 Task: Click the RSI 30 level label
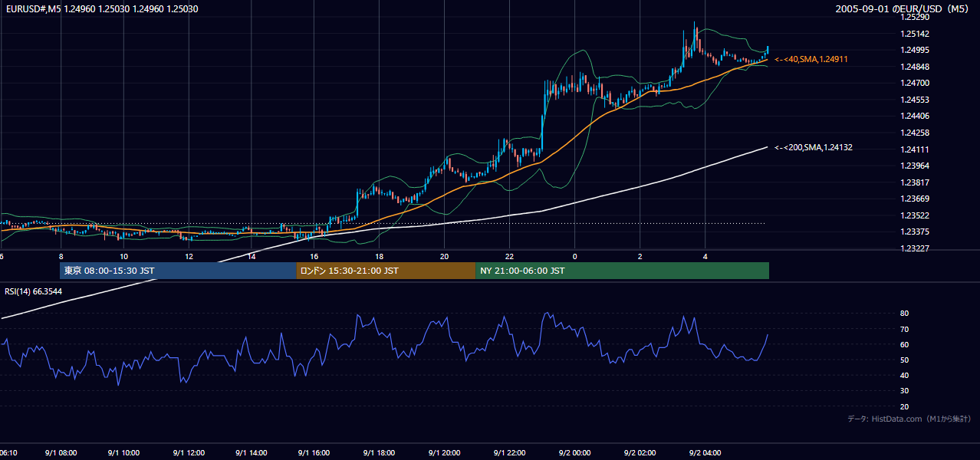coord(904,390)
